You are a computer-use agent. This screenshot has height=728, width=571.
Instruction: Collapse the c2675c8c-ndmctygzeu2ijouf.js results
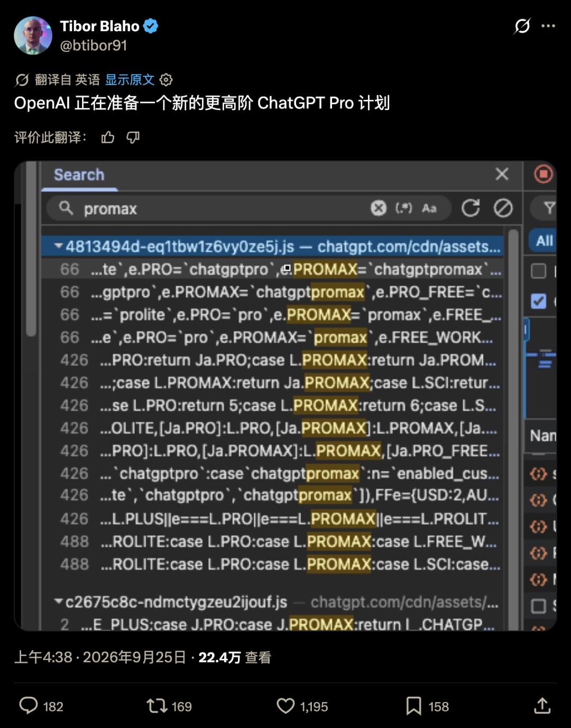coord(59,602)
